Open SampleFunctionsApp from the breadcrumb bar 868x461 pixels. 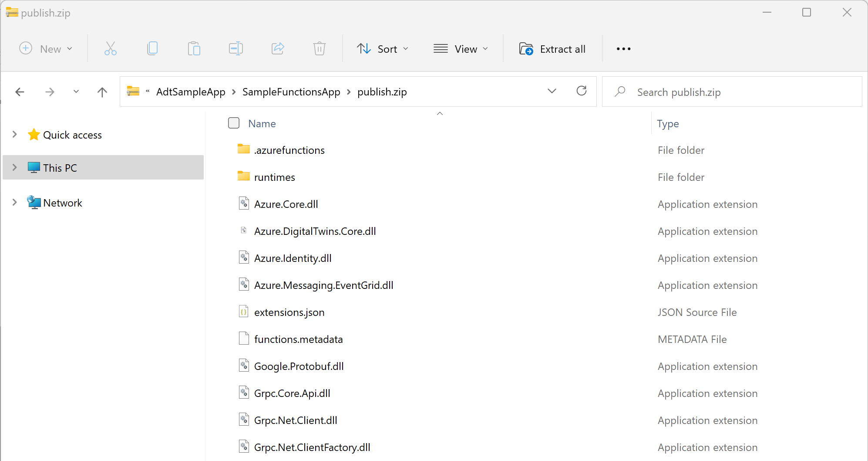291,92
